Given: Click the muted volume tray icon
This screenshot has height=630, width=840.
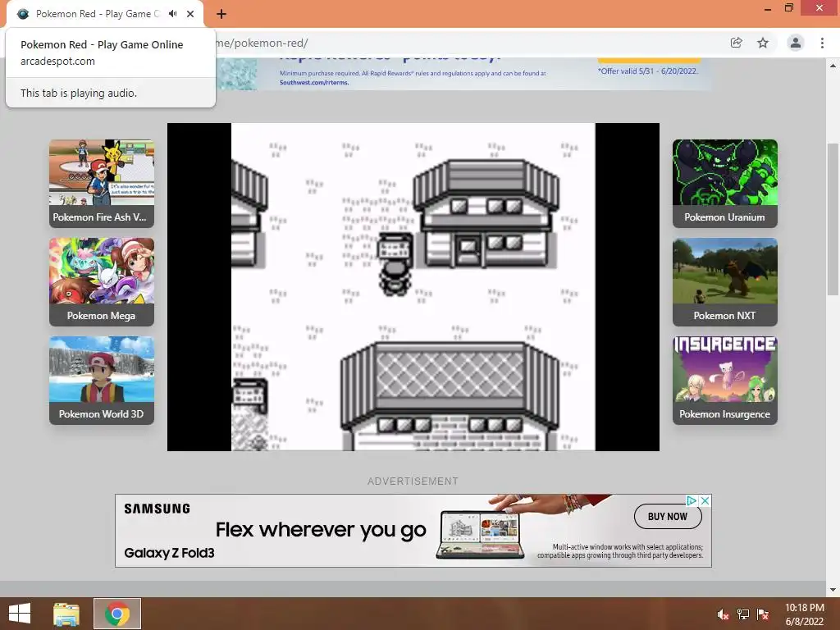Looking at the screenshot, I should point(723,614).
